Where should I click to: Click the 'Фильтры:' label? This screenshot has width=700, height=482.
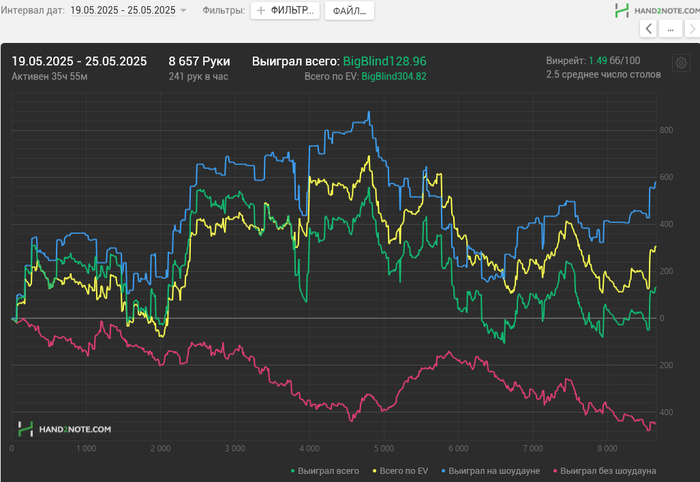click(x=224, y=10)
